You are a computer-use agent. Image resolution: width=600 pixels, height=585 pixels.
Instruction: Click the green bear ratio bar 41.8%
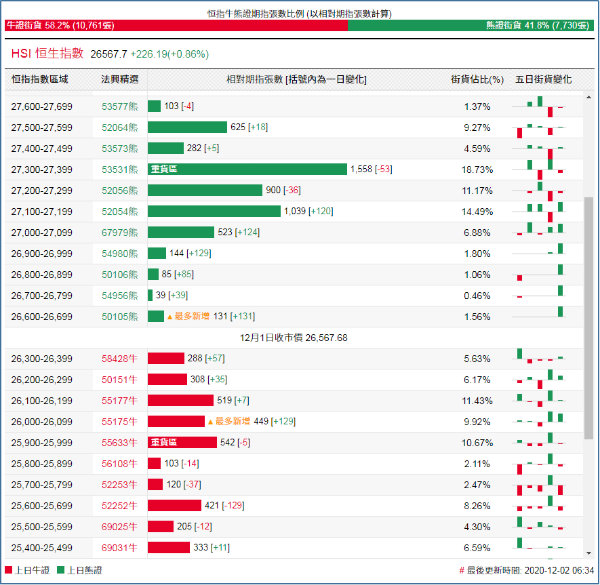point(471,26)
